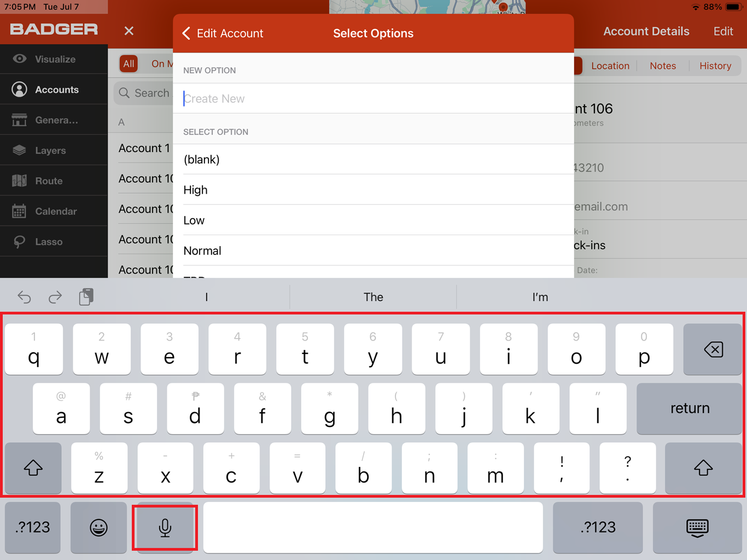Tap the microphone dictation key
Viewport: 747px width, 560px height.
[x=165, y=527]
